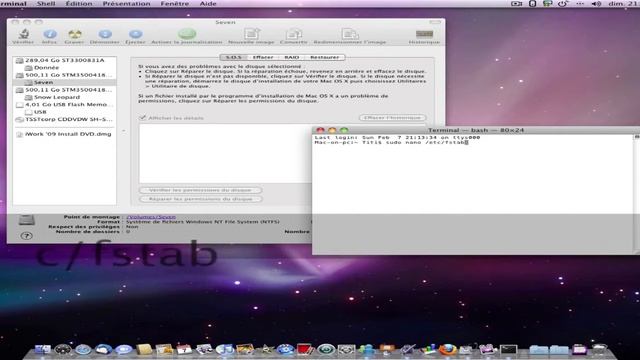
Task: Select the Seven volume in sidebar
Action: click(x=64, y=82)
